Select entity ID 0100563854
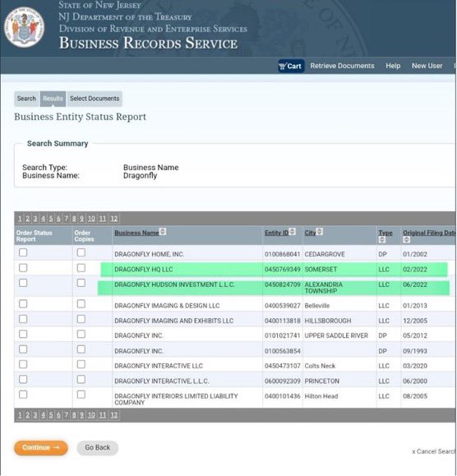Viewport: 457px width, 476px height. point(283,351)
